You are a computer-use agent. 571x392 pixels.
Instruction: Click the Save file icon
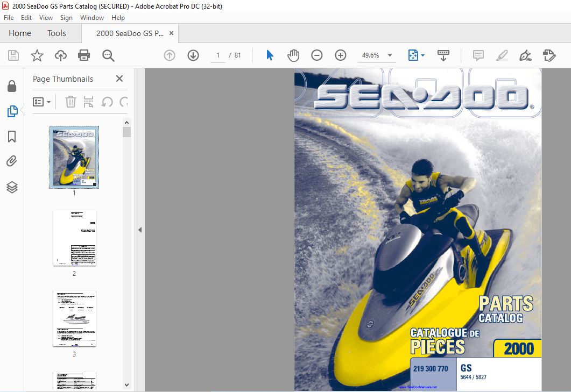tap(13, 55)
